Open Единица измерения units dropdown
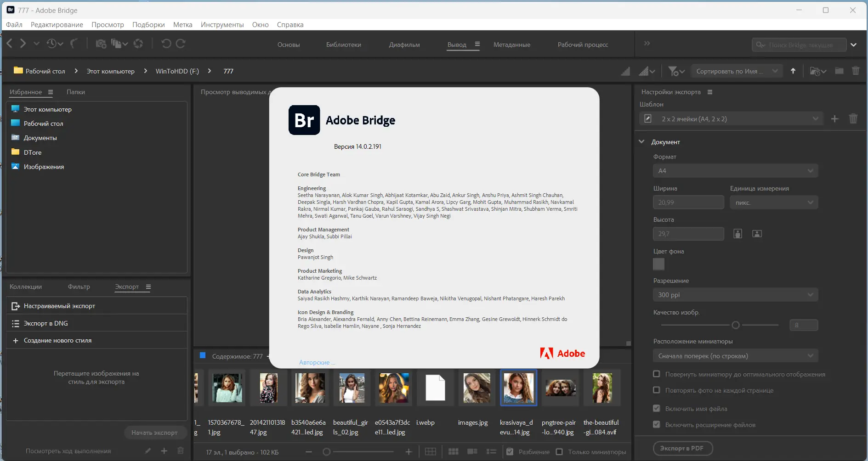 pos(774,202)
